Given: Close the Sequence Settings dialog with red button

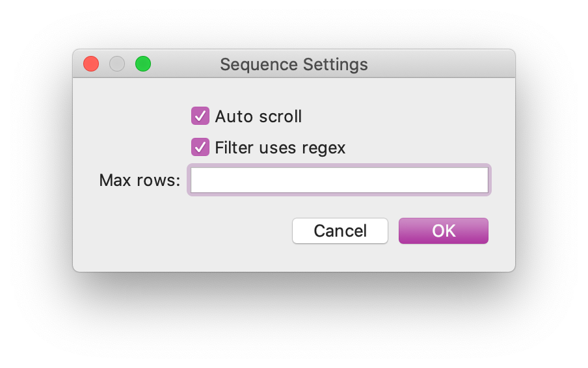Looking at the screenshot, I should (x=91, y=64).
